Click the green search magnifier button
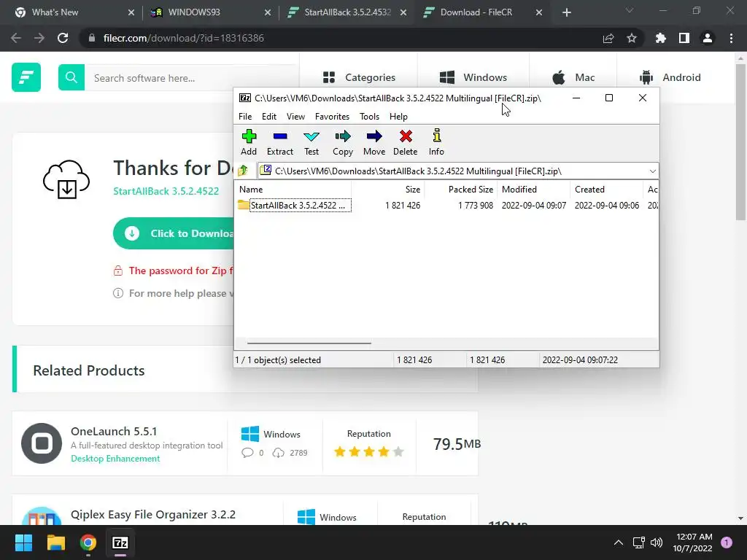Viewport: 747px width, 560px height. click(x=71, y=77)
